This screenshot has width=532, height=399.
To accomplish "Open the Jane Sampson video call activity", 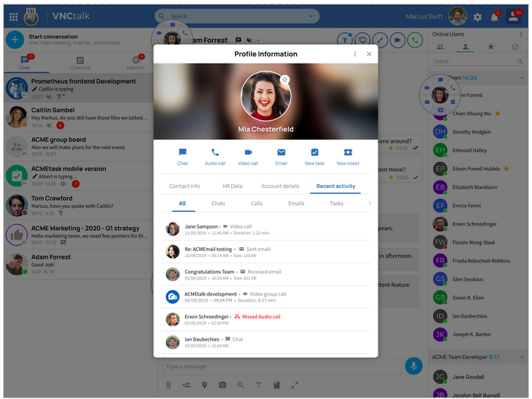I will (266, 229).
